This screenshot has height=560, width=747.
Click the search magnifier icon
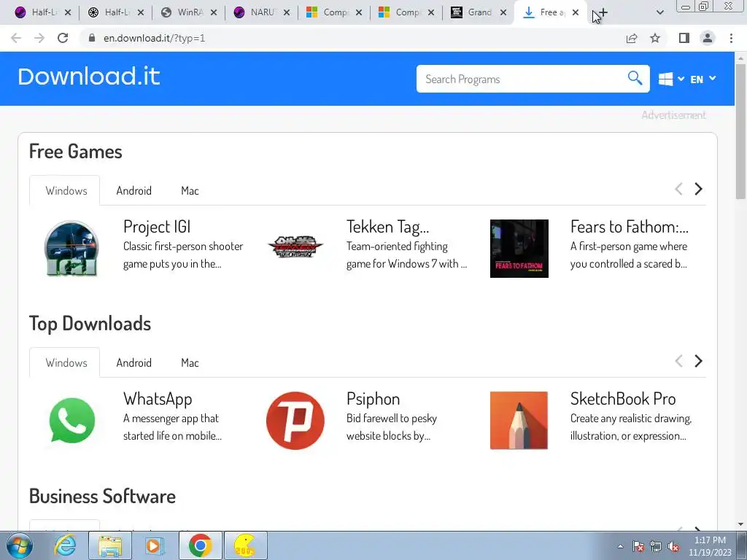(x=635, y=78)
